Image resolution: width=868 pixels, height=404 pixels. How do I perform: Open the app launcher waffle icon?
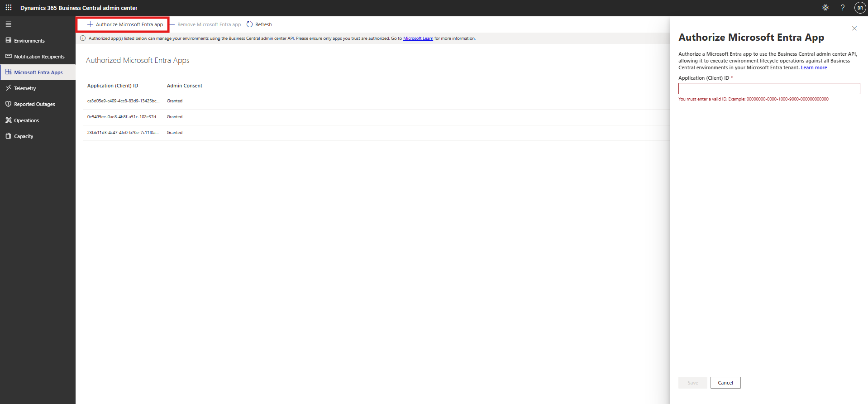(x=9, y=8)
